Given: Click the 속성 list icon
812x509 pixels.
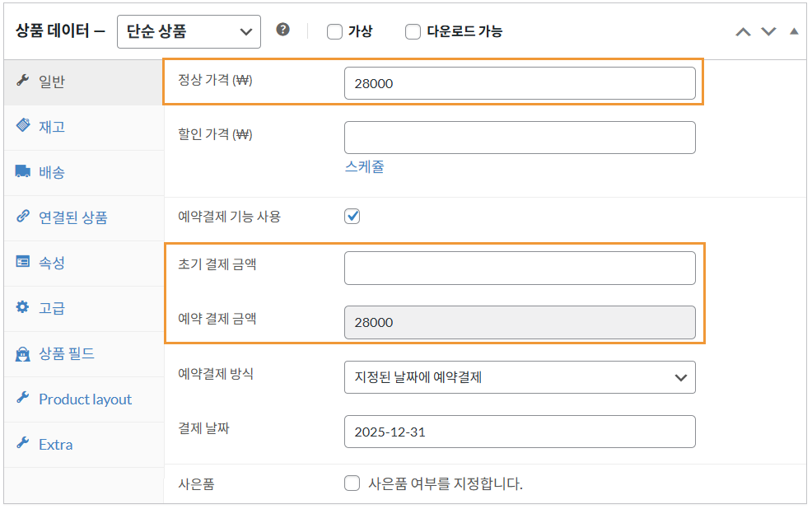Looking at the screenshot, I should pyautogui.click(x=22, y=262).
